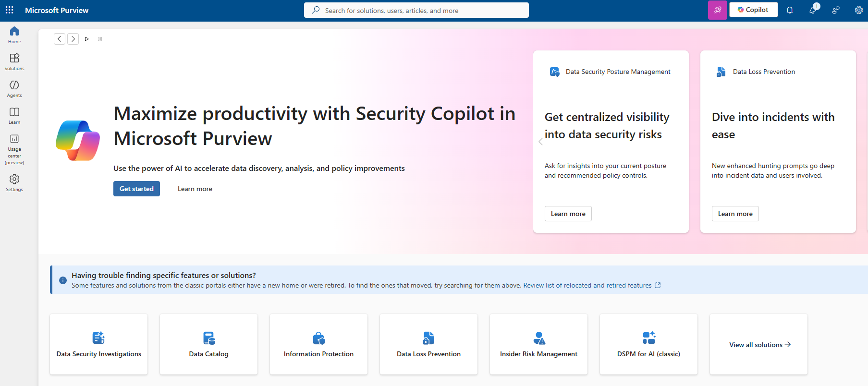
Task: Open the Data Security Investigations tile
Action: (98, 344)
